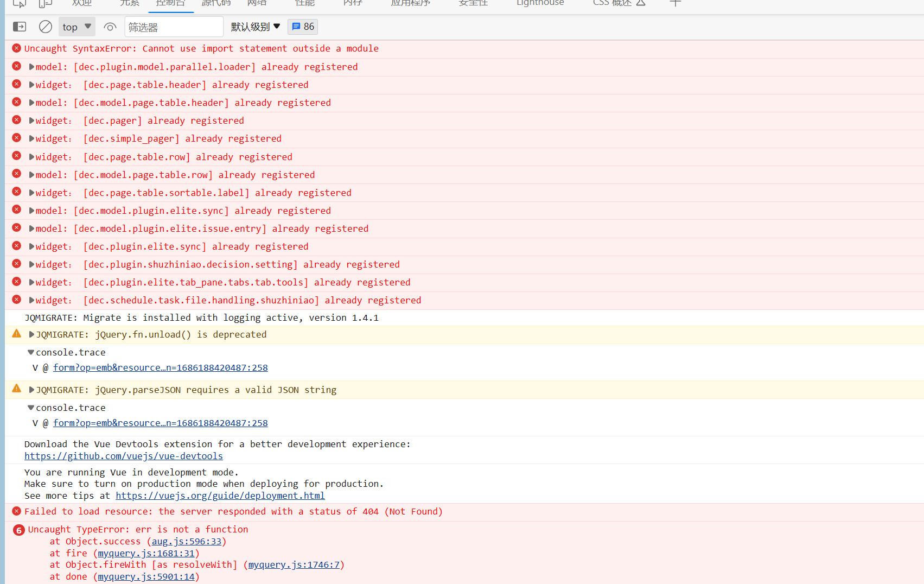Click the error icon on the decision.setting row

coord(17,264)
